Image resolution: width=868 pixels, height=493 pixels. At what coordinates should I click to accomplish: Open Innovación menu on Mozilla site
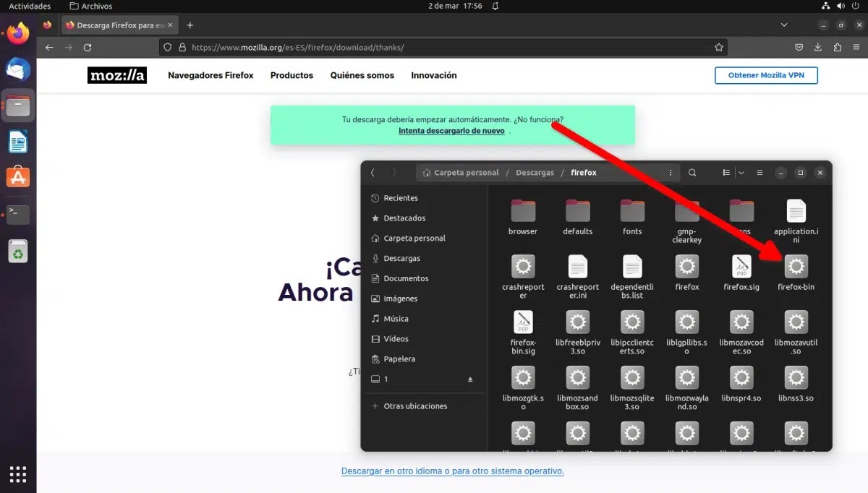[x=434, y=75]
